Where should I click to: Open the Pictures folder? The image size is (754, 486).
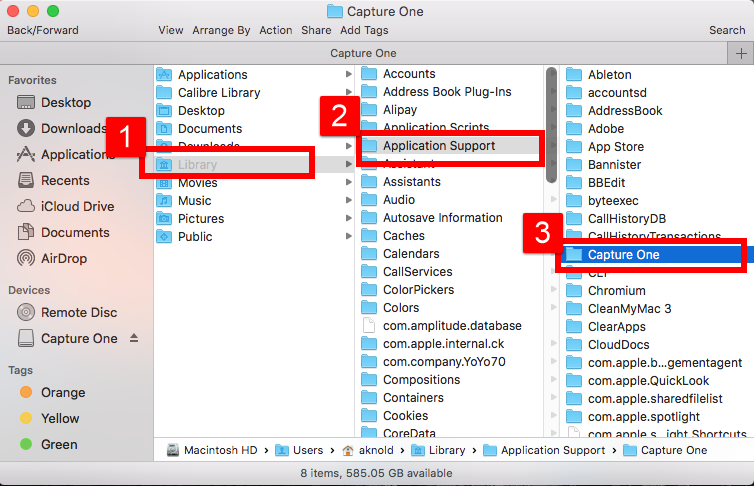(x=200, y=218)
